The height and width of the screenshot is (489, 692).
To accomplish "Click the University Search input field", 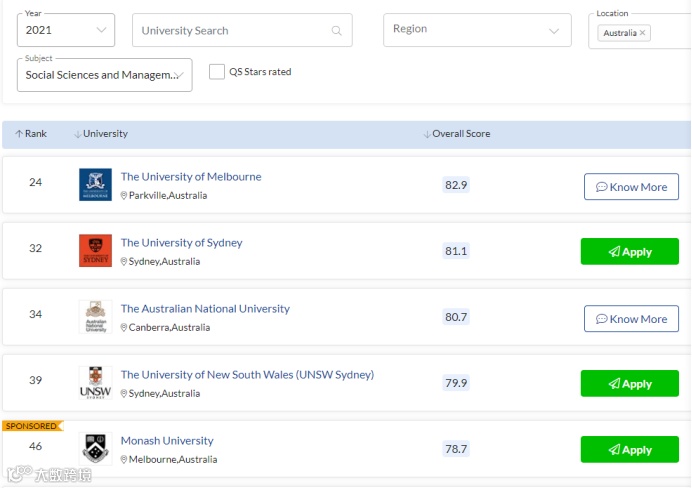I will tap(230, 30).
